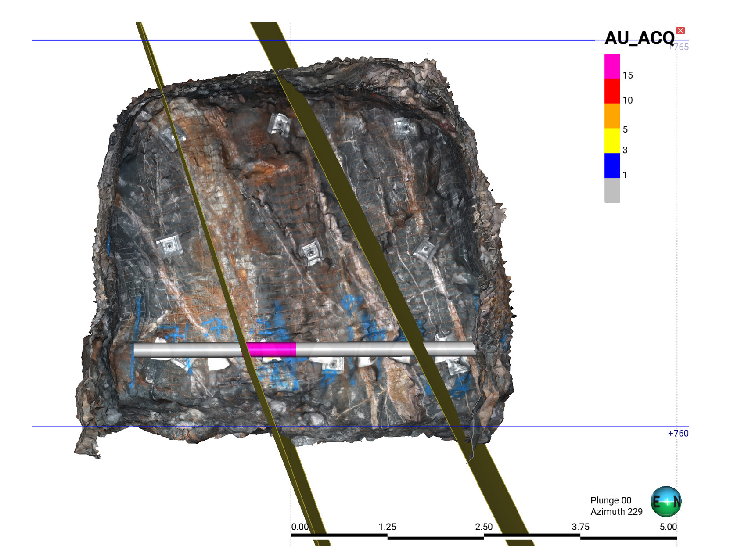730x560 pixels.
Task: Pick the orange legend color swatch
Action: pyautogui.click(x=612, y=116)
